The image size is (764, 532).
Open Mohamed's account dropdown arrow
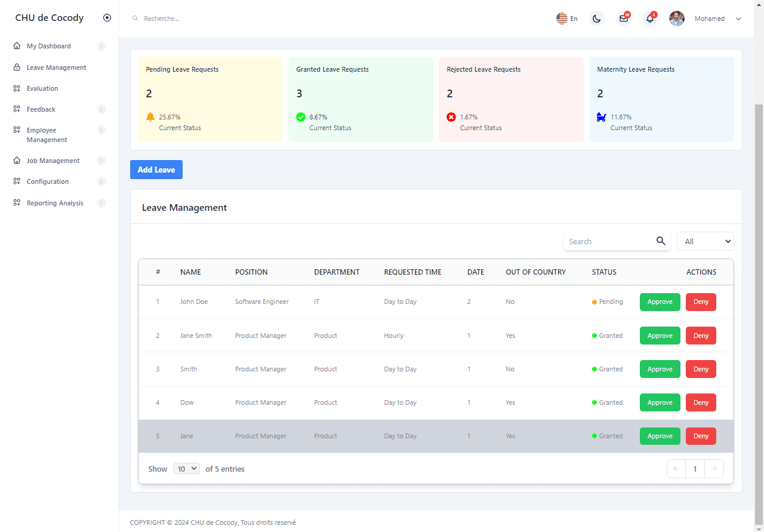pyautogui.click(x=738, y=19)
